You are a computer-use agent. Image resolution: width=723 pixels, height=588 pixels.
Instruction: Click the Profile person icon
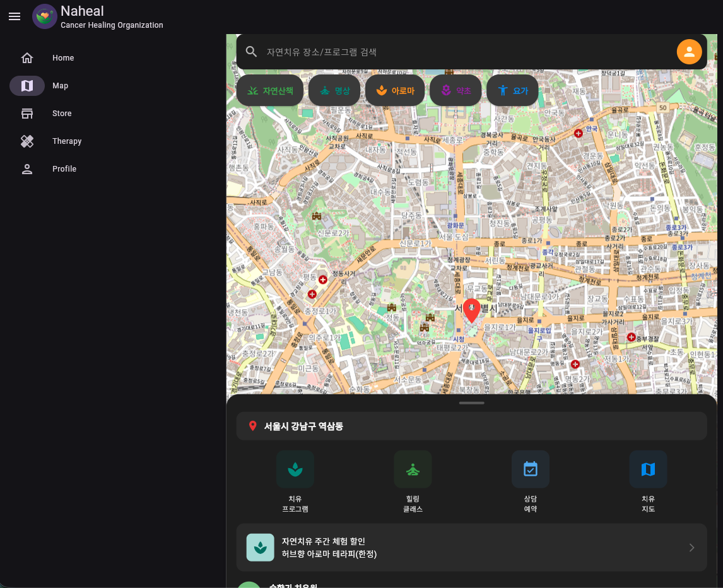coord(27,169)
